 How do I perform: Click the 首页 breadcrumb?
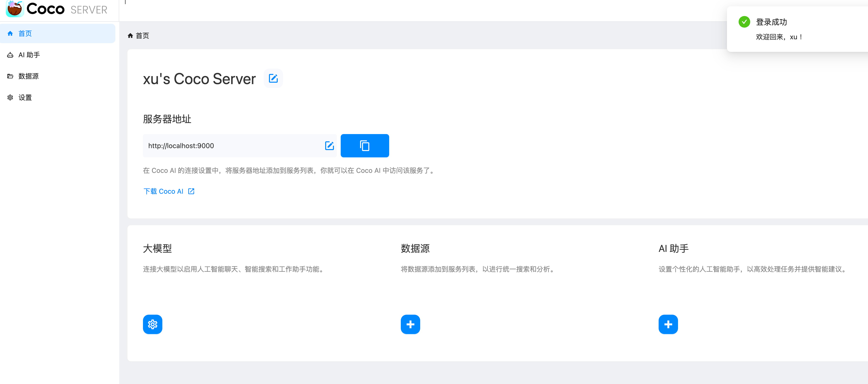[142, 36]
